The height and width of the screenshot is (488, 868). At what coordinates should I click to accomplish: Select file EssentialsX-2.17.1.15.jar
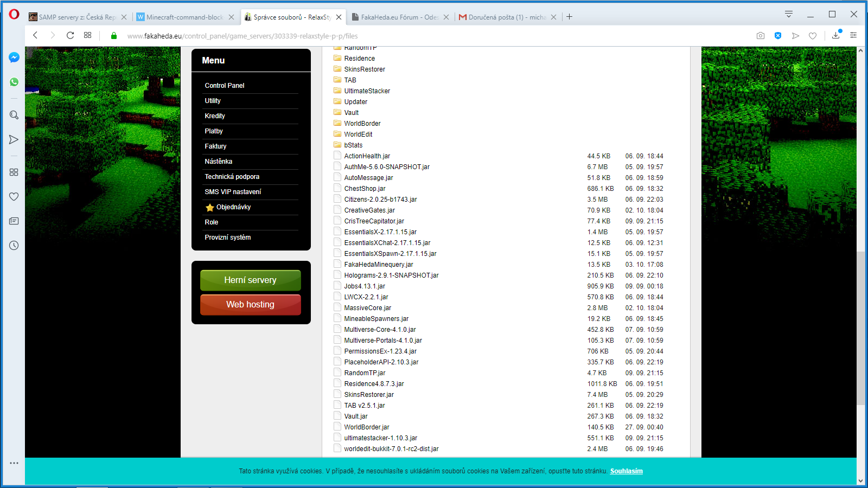pos(380,232)
